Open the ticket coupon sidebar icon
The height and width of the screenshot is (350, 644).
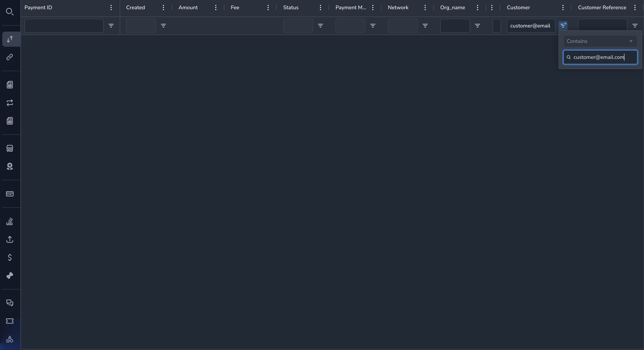pos(10,321)
